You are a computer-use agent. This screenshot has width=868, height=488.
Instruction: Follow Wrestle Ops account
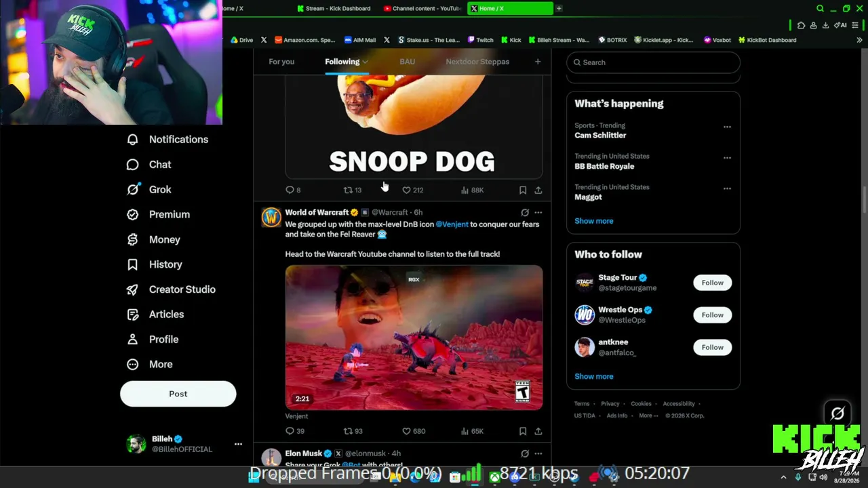click(712, 315)
